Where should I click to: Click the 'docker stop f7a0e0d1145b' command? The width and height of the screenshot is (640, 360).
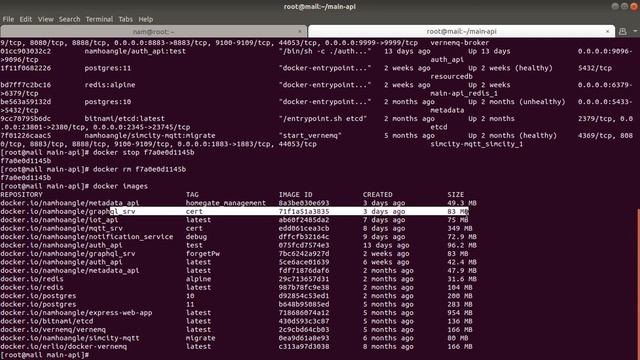click(144, 152)
